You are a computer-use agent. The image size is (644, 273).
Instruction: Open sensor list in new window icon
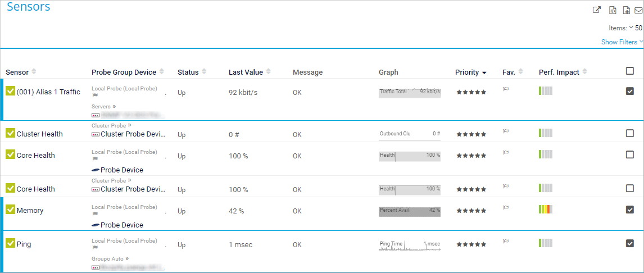[597, 10]
